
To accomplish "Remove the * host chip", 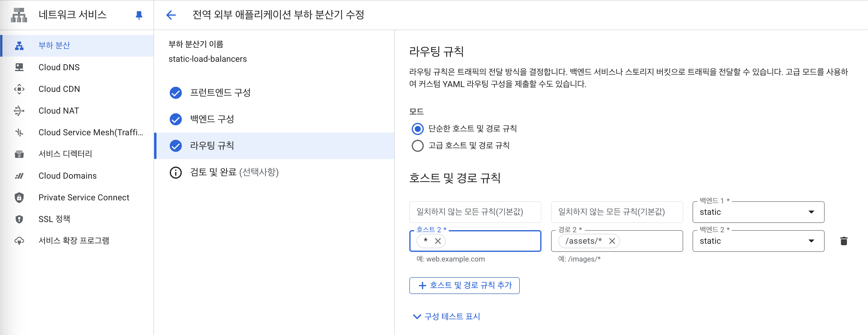I will coord(438,241).
